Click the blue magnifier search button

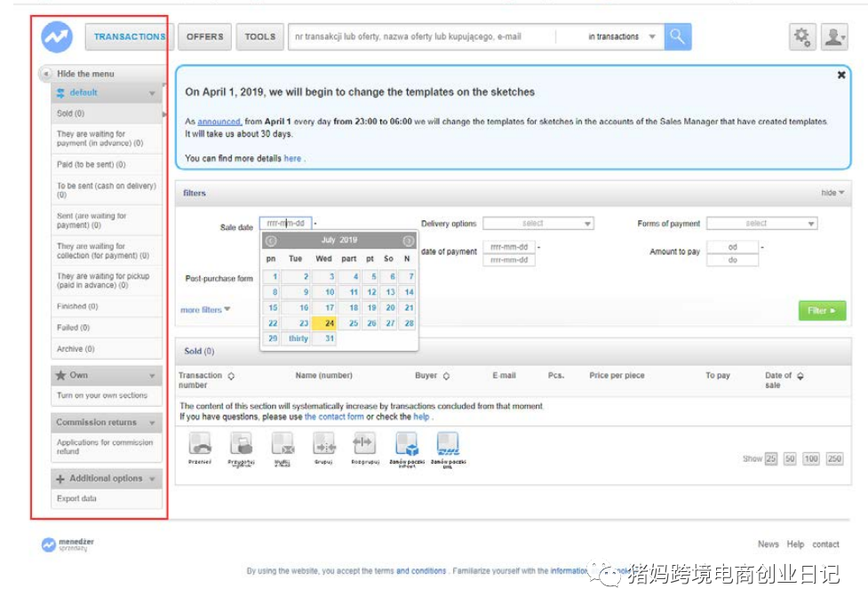pyautogui.click(x=677, y=36)
